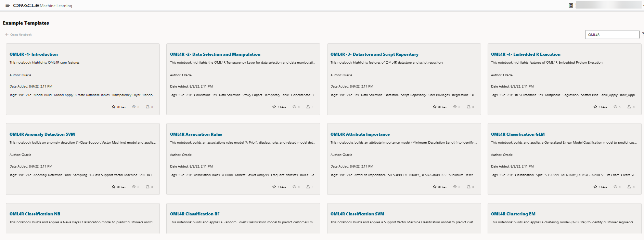Image resolution: width=644 pixels, height=240 pixels.
Task: Click views eye icon on Introduction card
Action: (x=134, y=107)
